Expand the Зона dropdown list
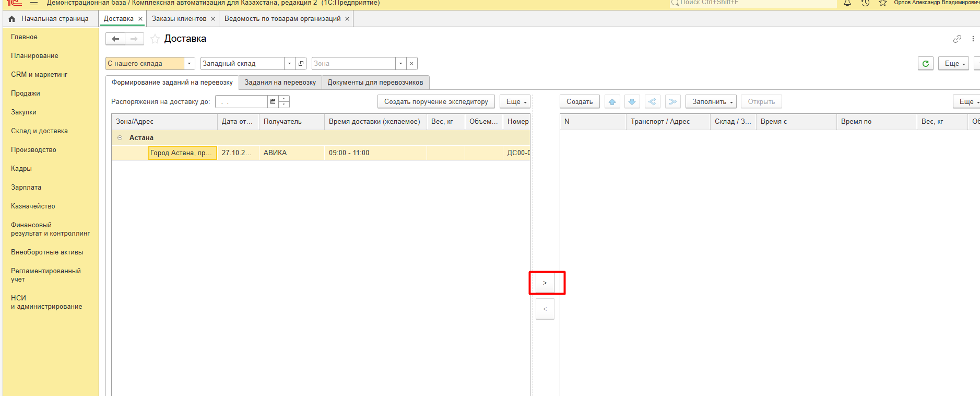This screenshot has height=396, width=980. pos(400,64)
